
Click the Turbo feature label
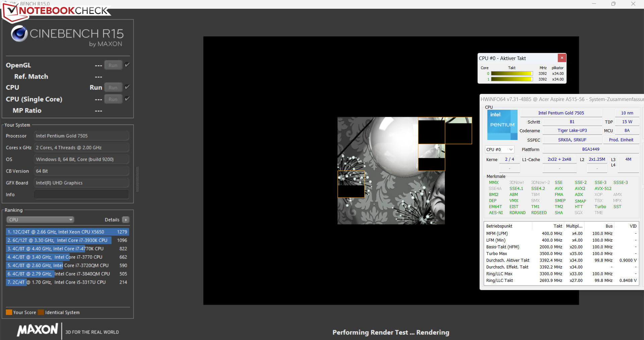click(x=600, y=207)
